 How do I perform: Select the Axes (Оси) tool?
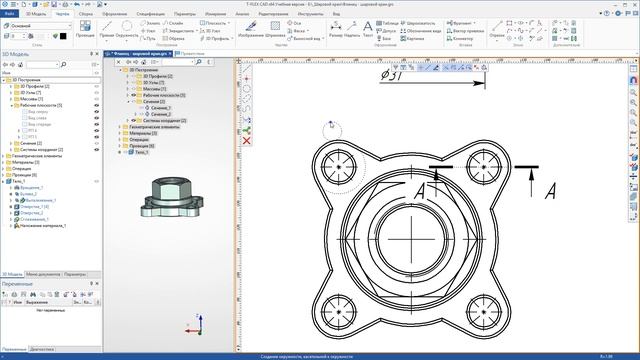(x=294, y=23)
